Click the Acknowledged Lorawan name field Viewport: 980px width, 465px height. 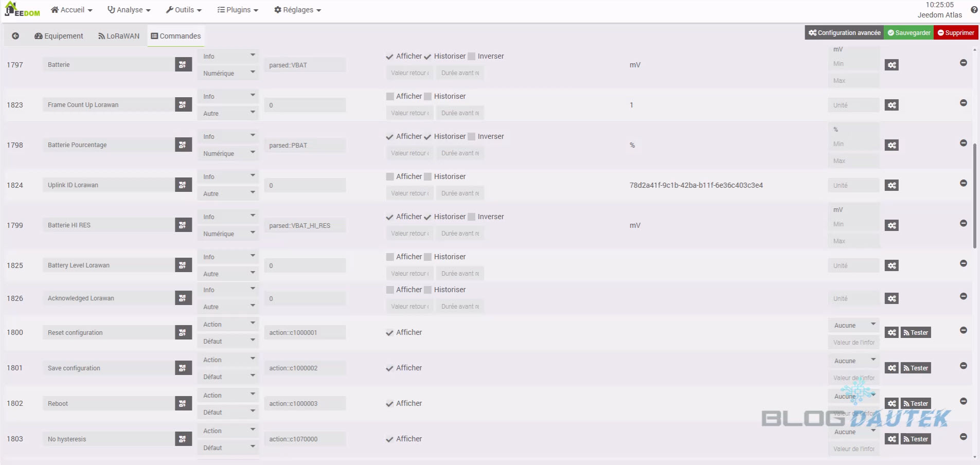point(108,298)
